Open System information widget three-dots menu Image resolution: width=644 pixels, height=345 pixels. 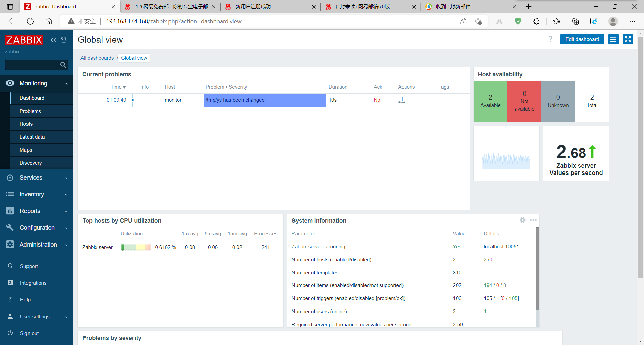pos(533,220)
